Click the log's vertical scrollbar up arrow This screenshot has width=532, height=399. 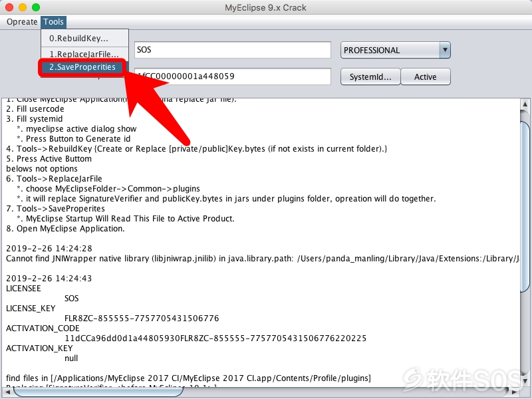[x=525, y=104]
